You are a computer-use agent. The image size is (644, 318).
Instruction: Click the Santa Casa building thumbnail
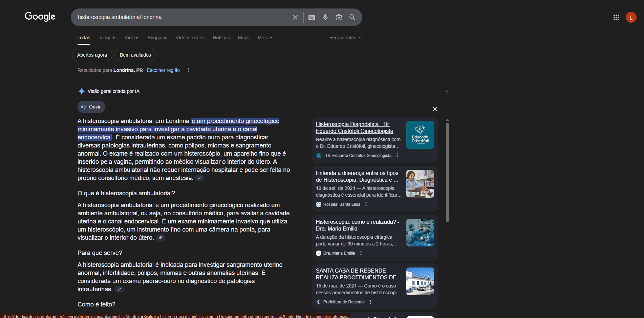tap(420, 281)
